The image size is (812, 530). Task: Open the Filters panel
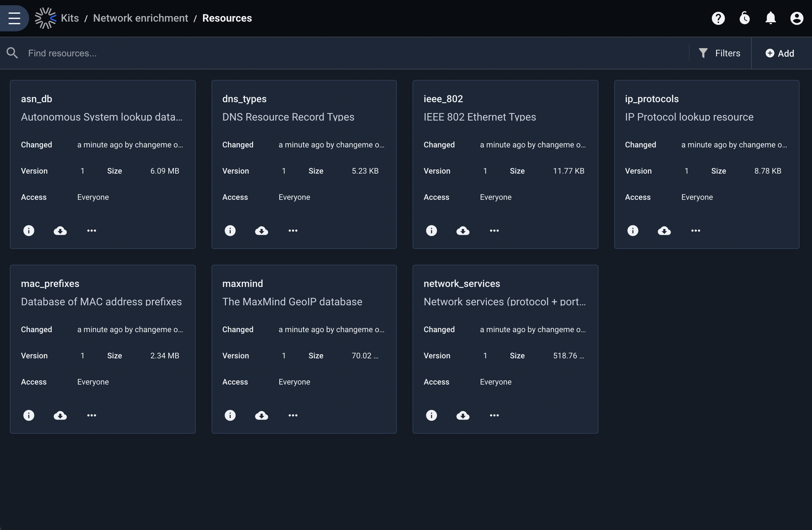tap(720, 53)
